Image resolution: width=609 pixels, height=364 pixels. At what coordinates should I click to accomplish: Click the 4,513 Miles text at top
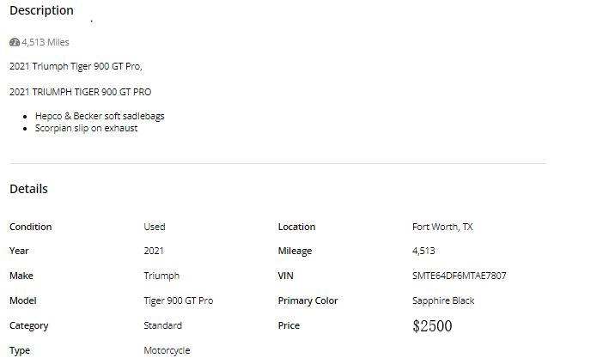[x=46, y=42]
